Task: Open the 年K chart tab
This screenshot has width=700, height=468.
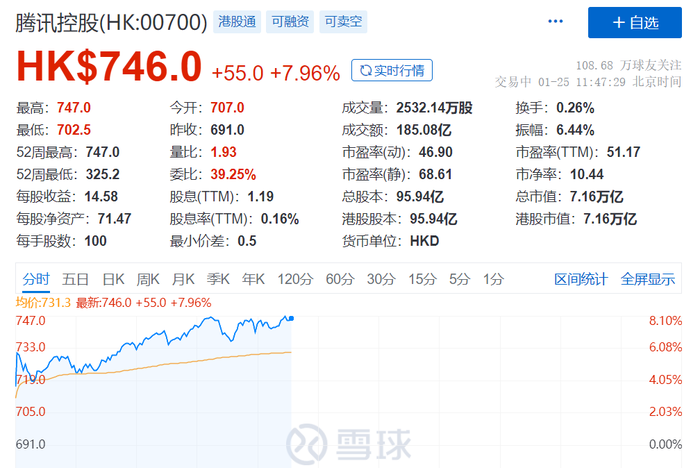Action: pos(253,279)
